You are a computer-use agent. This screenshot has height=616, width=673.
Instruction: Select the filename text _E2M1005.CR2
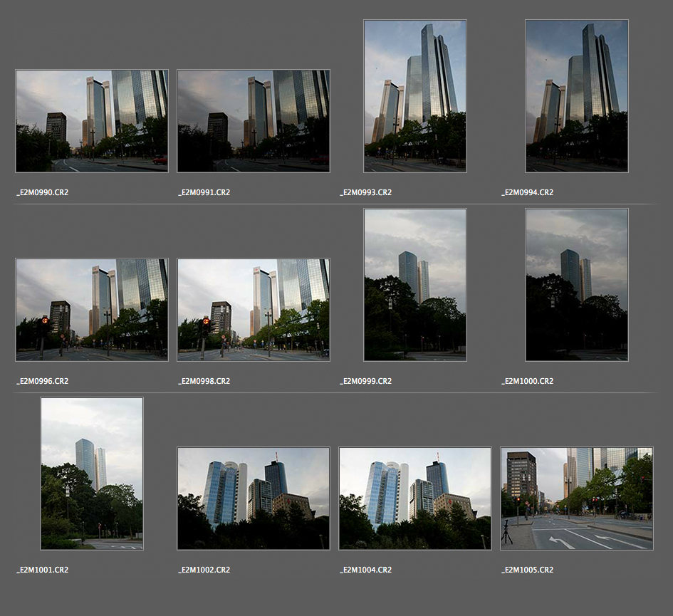528,570
